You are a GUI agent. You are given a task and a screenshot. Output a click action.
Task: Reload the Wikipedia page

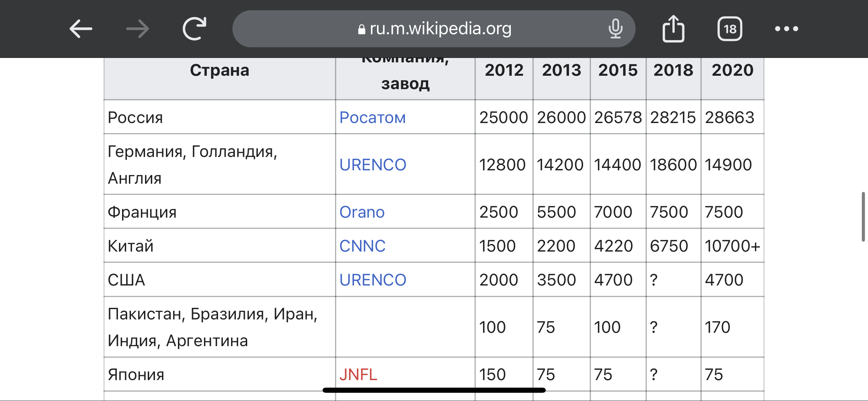point(194,29)
